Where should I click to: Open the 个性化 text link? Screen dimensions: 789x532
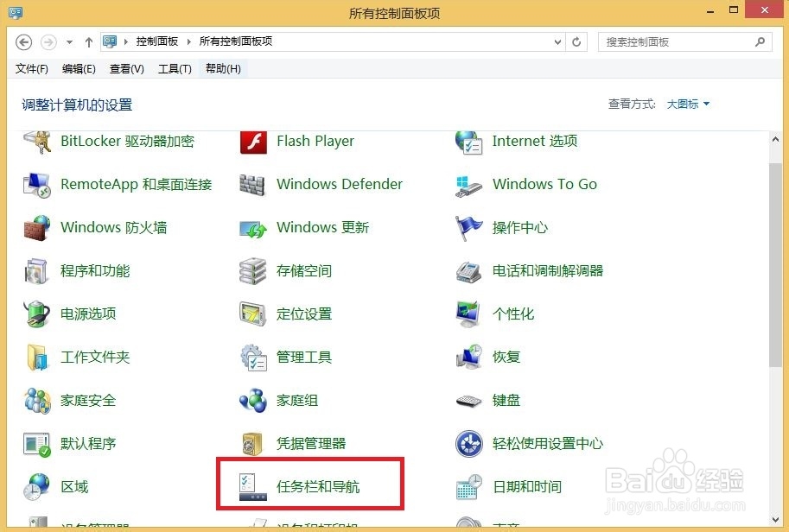pos(512,314)
